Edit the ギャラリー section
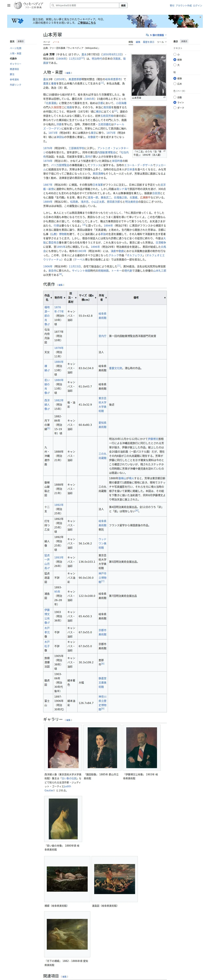The width and height of the screenshot is (210, 980). coord(69,720)
